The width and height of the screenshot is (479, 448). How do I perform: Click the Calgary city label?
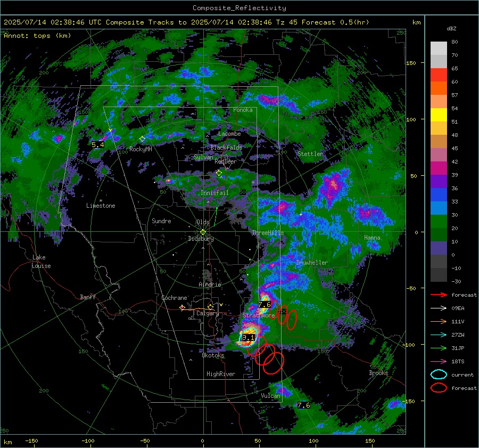pos(208,313)
